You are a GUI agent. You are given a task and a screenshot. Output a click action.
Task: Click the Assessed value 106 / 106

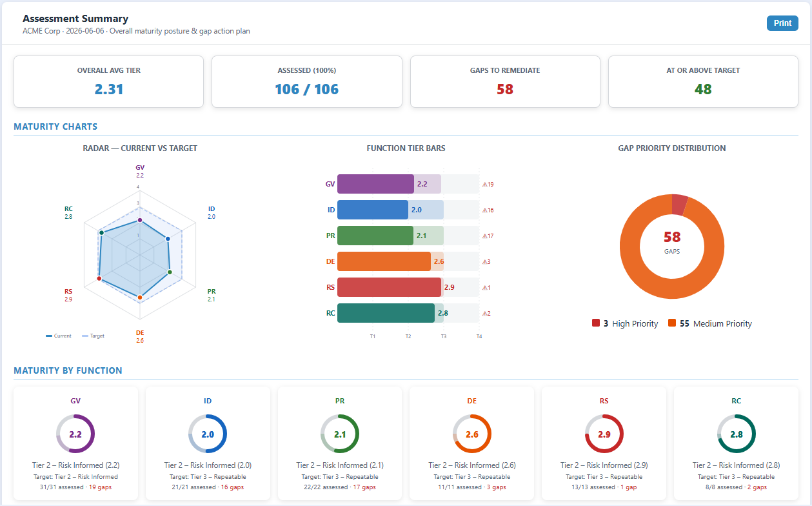pyautogui.click(x=307, y=89)
